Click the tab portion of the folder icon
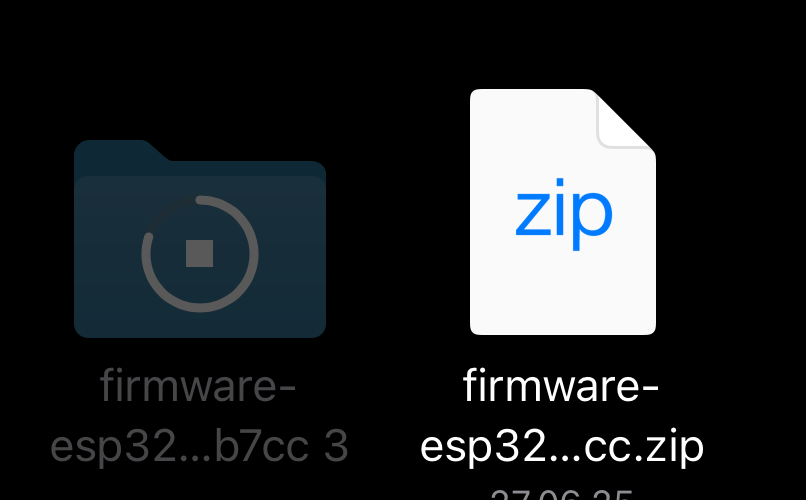Screen dimensions: 806x500 (x=121, y=150)
